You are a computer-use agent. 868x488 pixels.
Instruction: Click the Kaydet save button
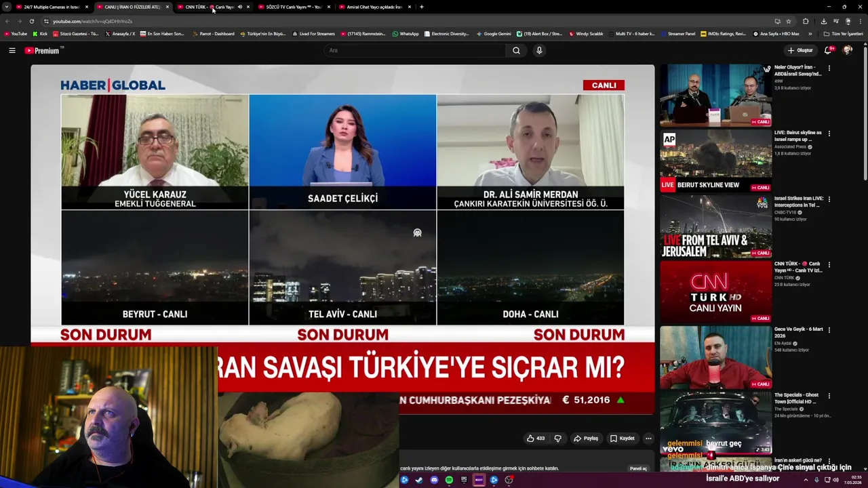pos(622,439)
